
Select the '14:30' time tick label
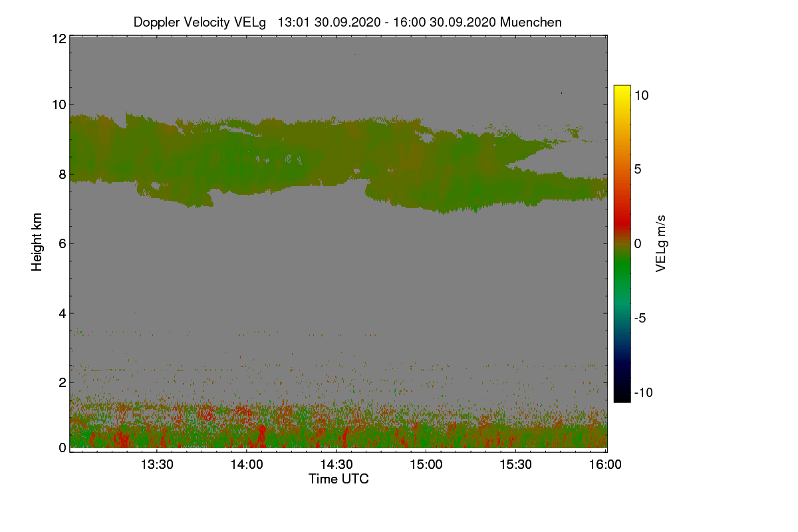click(336, 465)
